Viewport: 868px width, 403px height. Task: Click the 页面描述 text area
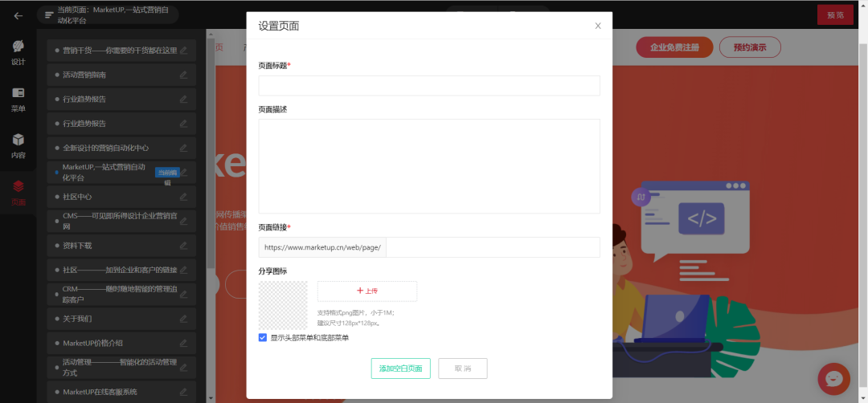coord(429,166)
